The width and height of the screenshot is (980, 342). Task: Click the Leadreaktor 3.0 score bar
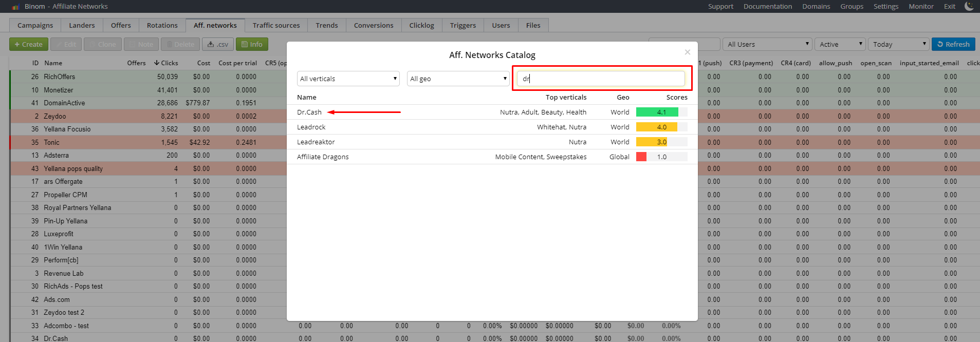click(x=661, y=142)
